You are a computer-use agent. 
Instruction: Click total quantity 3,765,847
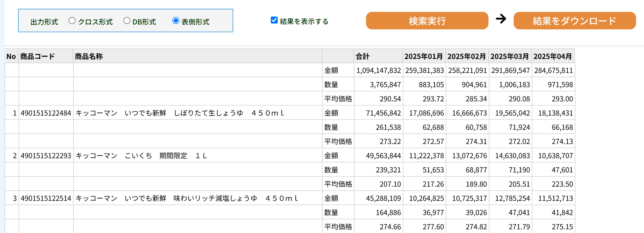(378, 84)
